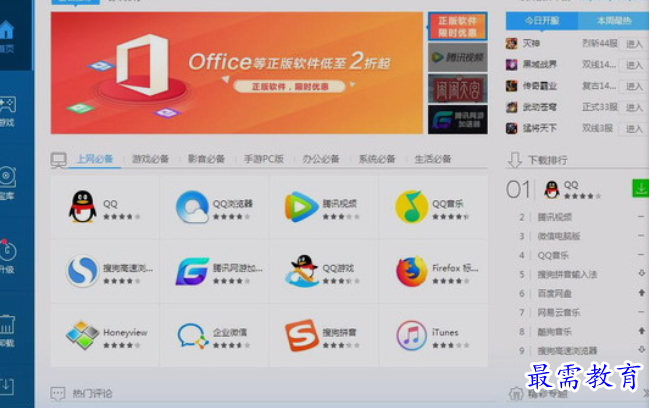Switch to the 生活必备 tab
649x408 pixels.
433,159
